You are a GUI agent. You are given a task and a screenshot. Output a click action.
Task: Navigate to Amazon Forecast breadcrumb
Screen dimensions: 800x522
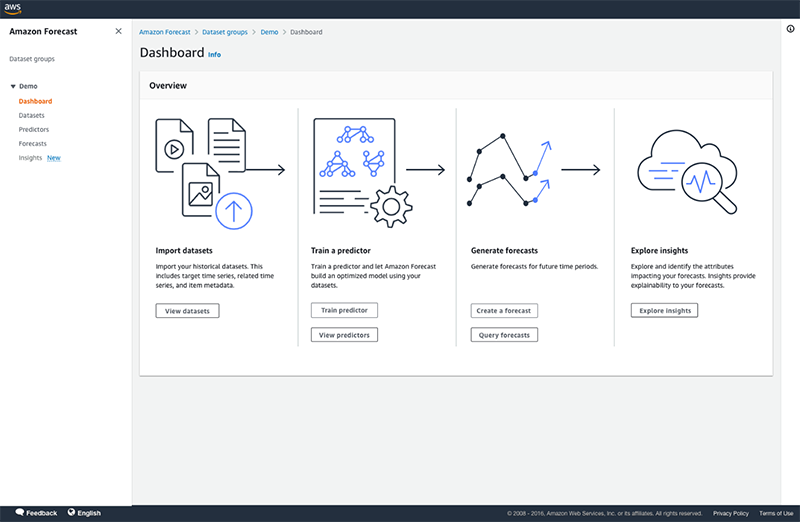164,32
